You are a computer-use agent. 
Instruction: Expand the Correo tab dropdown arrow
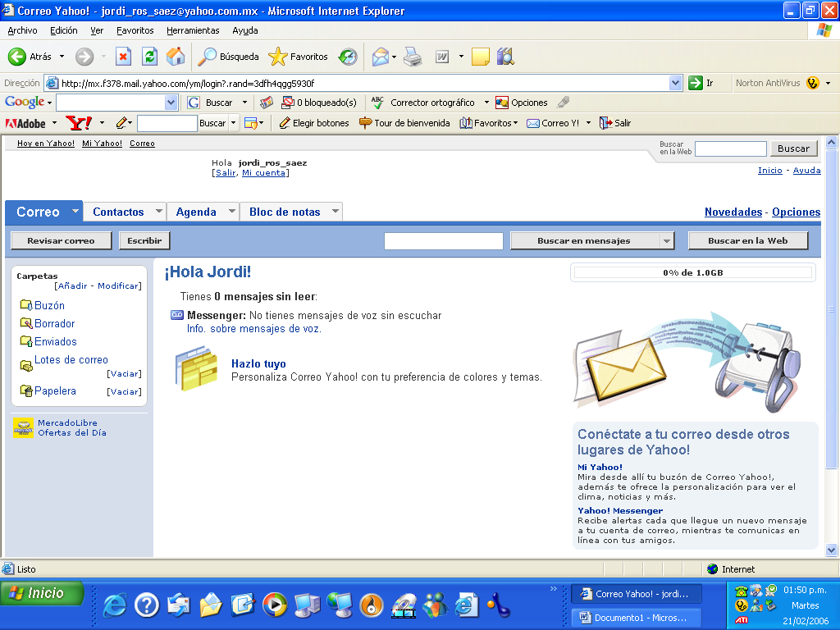tap(75, 211)
